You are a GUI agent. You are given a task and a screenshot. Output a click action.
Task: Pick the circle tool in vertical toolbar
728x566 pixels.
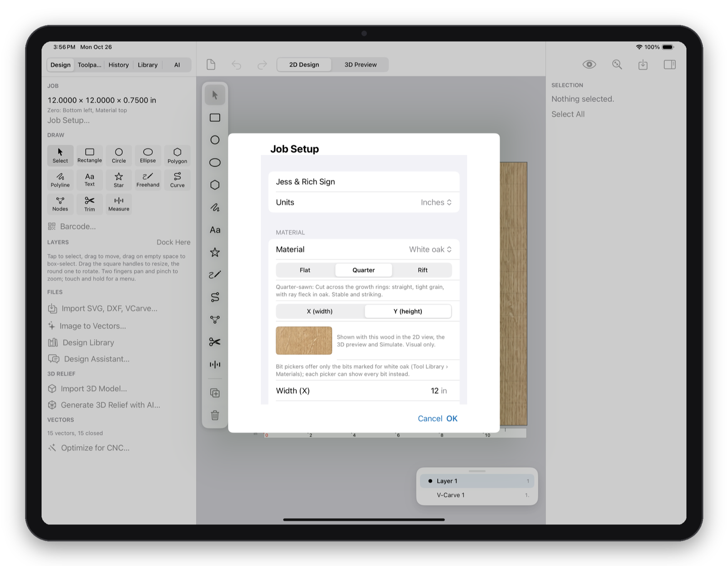[215, 140]
